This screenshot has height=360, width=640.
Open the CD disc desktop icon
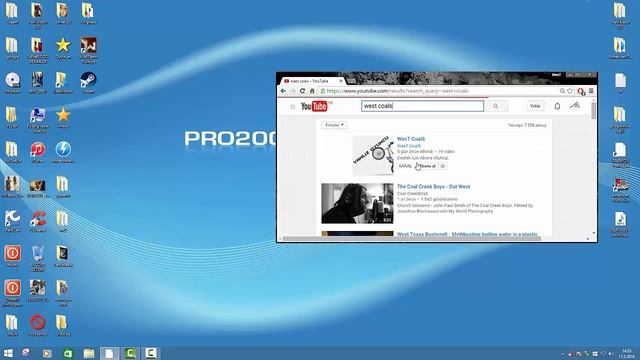click(12, 82)
